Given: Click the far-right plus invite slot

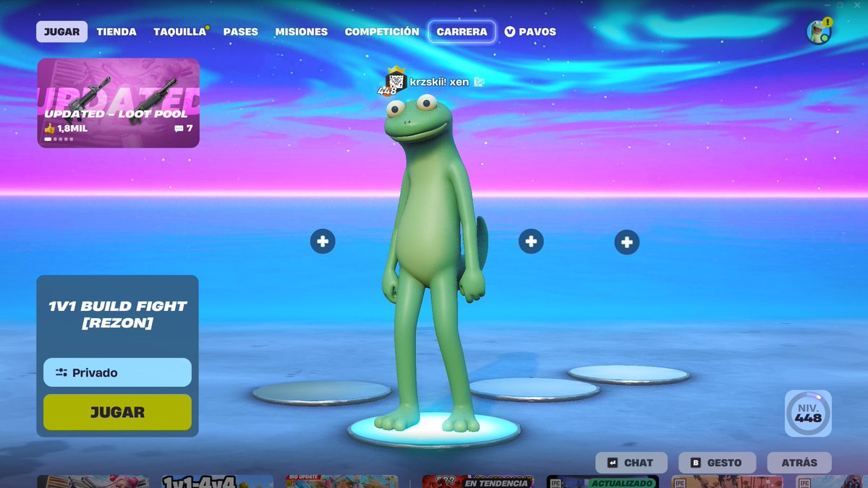Looking at the screenshot, I should pos(626,242).
